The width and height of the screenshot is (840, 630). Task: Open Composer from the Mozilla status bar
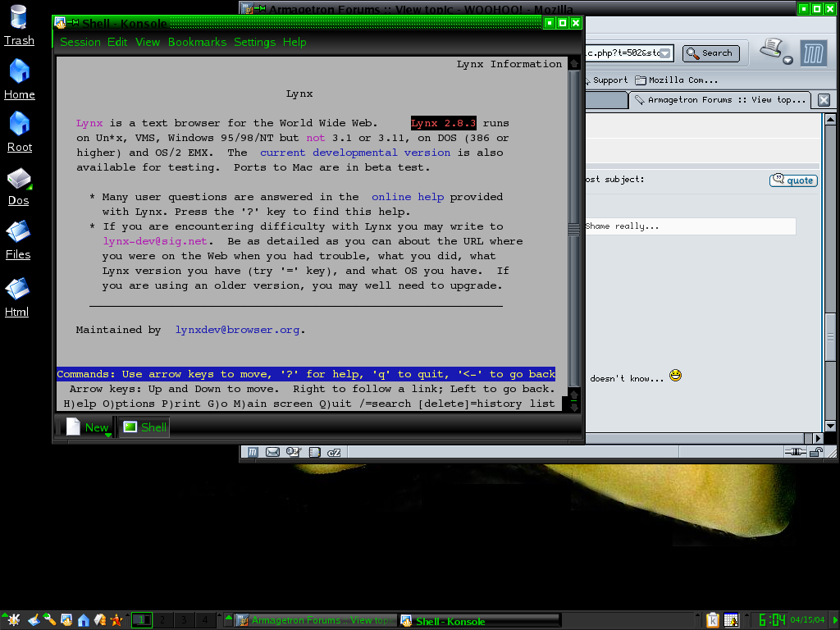[x=293, y=452]
